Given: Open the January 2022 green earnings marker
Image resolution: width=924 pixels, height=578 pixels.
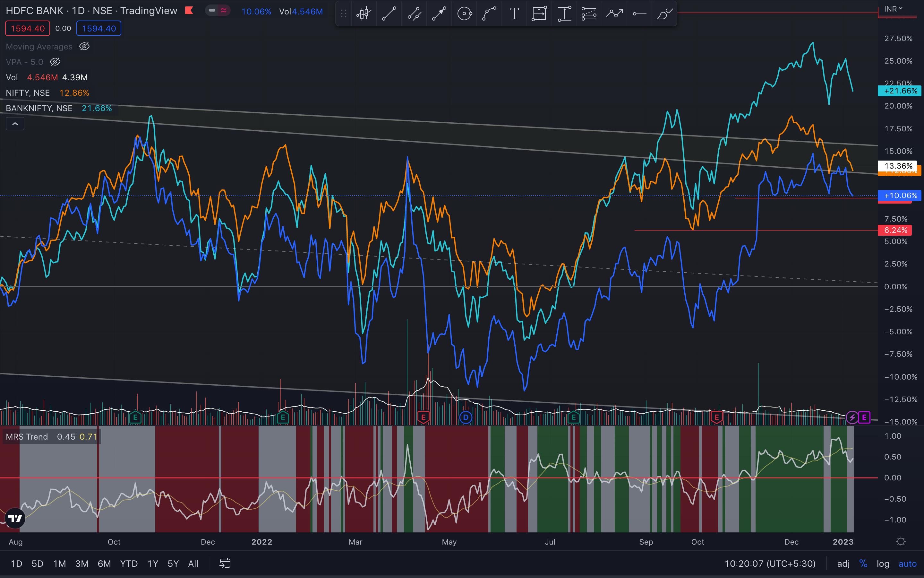Looking at the screenshot, I should [283, 417].
